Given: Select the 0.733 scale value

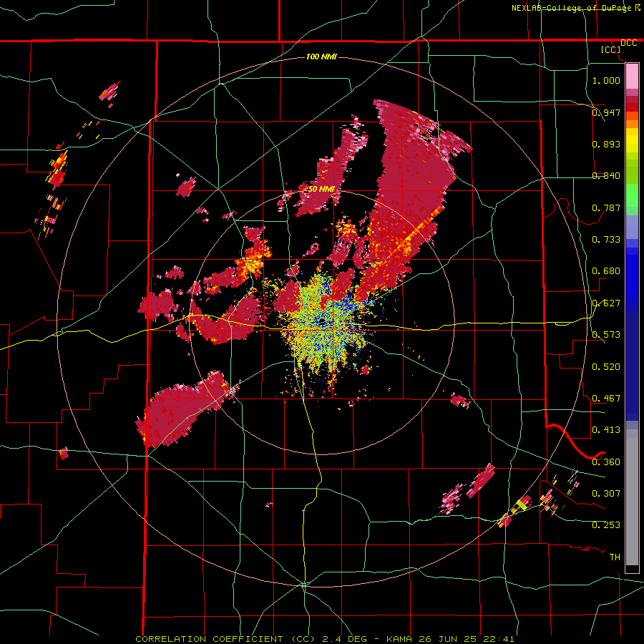Looking at the screenshot, I should [606, 239].
